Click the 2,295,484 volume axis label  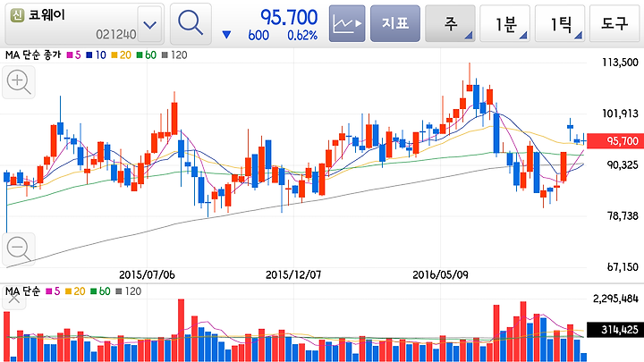[615, 299]
